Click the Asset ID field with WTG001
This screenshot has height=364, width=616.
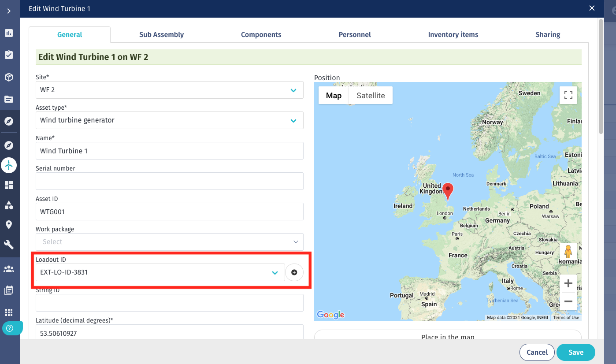[x=170, y=212]
